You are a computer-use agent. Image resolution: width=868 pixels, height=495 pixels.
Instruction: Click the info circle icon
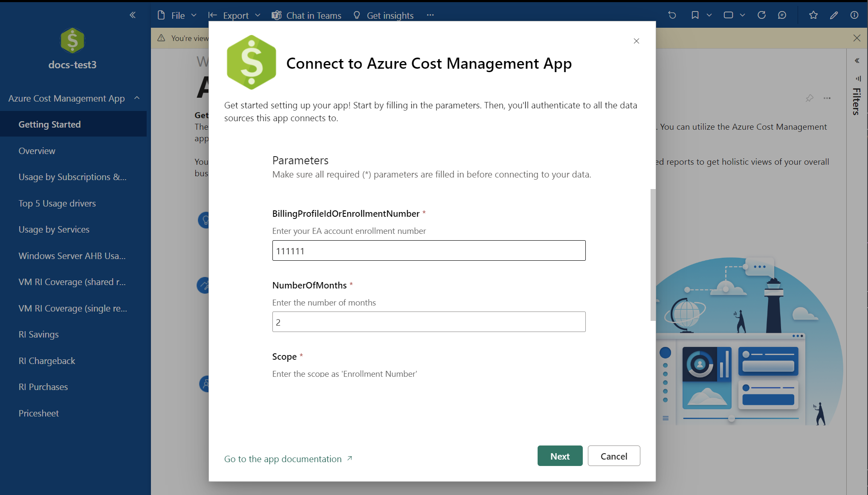tap(854, 15)
